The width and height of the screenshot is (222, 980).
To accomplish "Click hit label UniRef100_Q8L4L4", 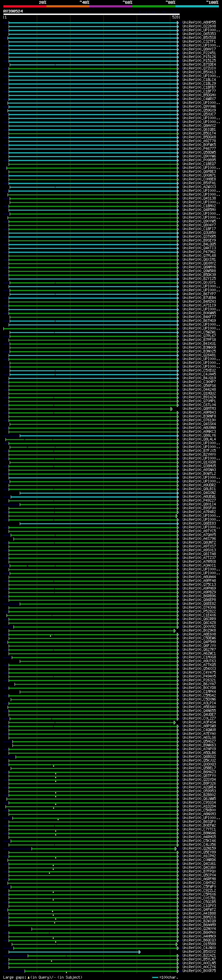I will click(x=199, y=439).
